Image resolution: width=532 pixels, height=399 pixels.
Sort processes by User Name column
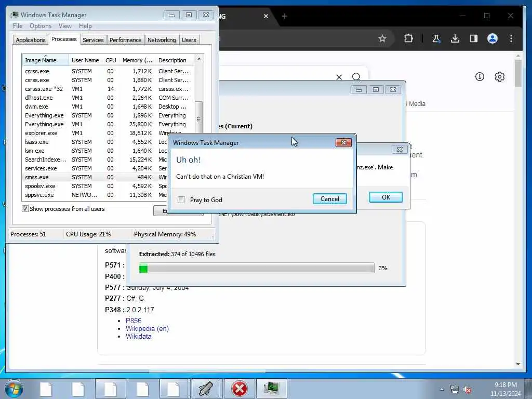pyautogui.click(x=86, y=60)
